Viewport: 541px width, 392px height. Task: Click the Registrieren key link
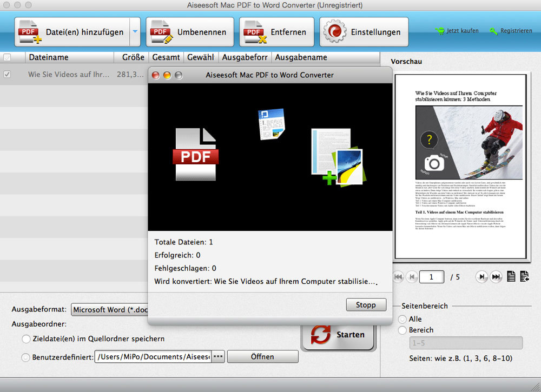(x=511, y=31)
